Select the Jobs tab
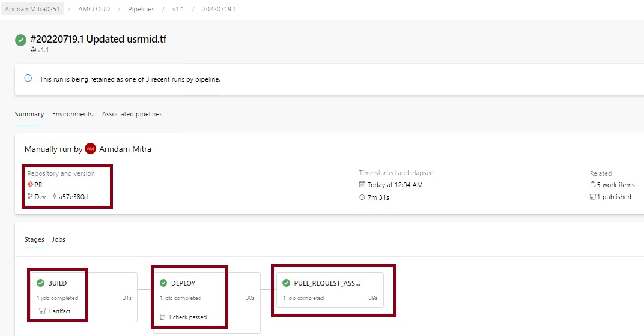Screen dimensions: 644x336 pyautogui.click(x=59, y=239)
